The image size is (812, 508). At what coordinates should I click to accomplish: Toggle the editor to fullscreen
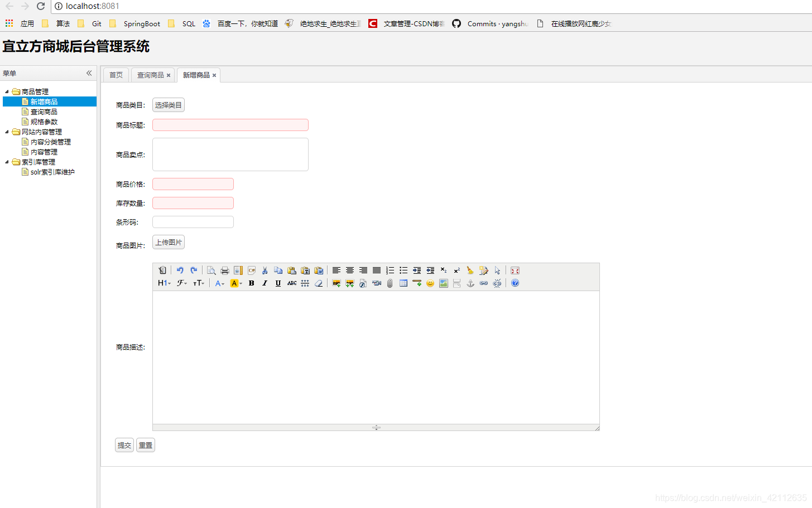[515, 270]
